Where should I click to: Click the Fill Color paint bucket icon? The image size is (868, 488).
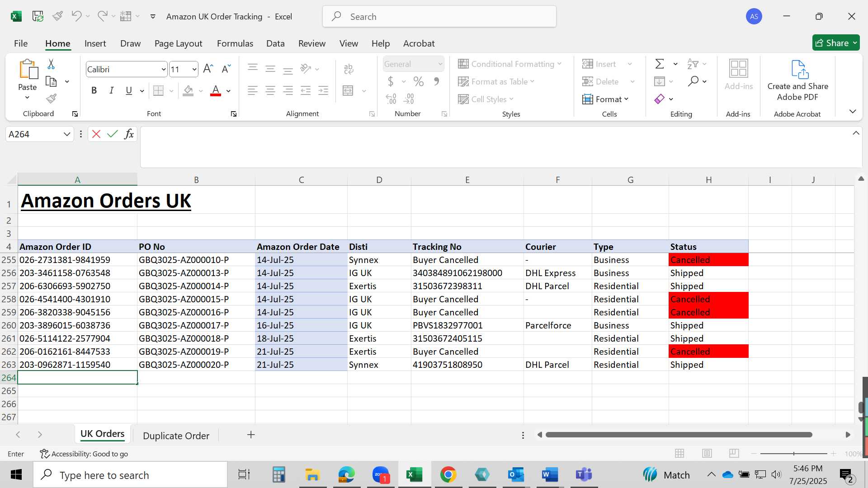tap(189, 90)
